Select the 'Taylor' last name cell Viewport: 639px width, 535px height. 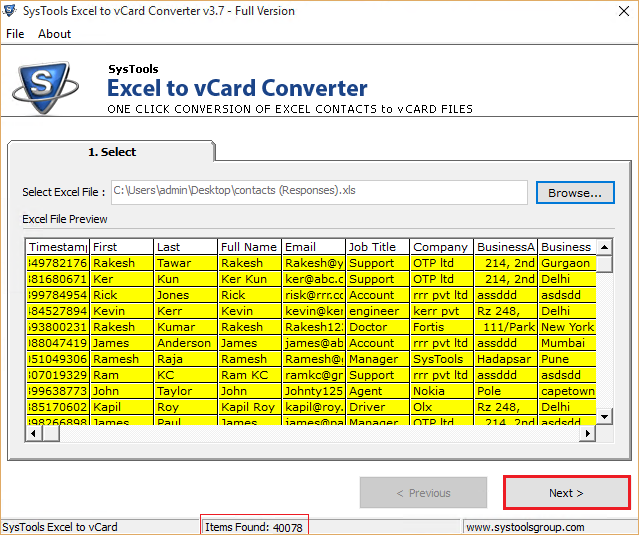185,391
